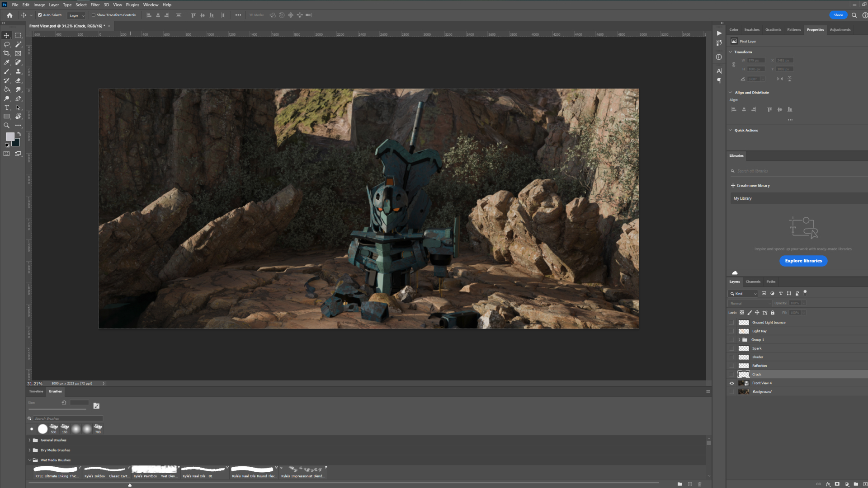Click the Explore libraries button
The image size is (868, 488).
pos(803,261)
